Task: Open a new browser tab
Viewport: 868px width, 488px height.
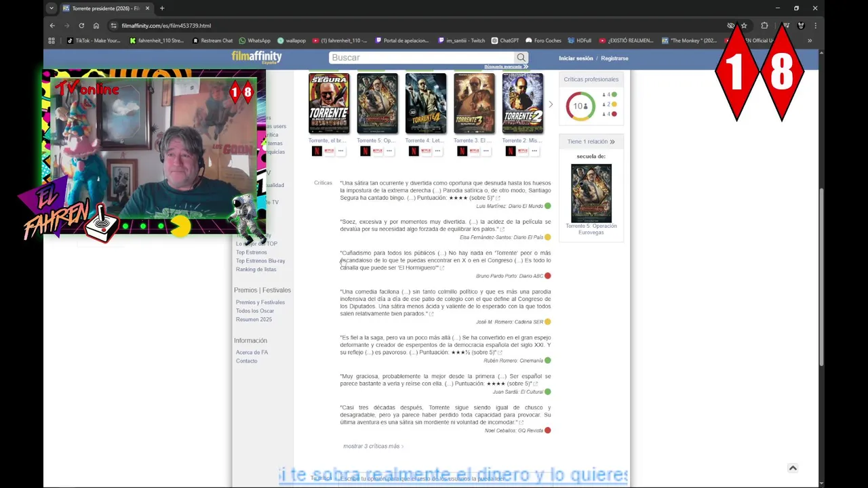Action: pos(162,8)
